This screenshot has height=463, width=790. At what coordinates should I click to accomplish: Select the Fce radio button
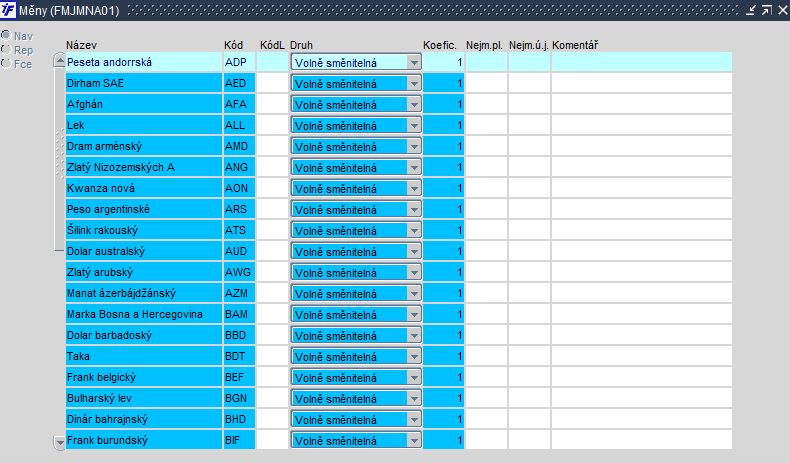6,63
